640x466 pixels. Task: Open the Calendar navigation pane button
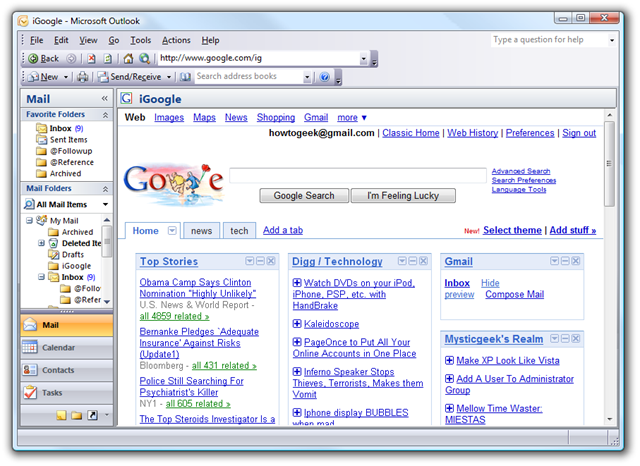point(67,348)
